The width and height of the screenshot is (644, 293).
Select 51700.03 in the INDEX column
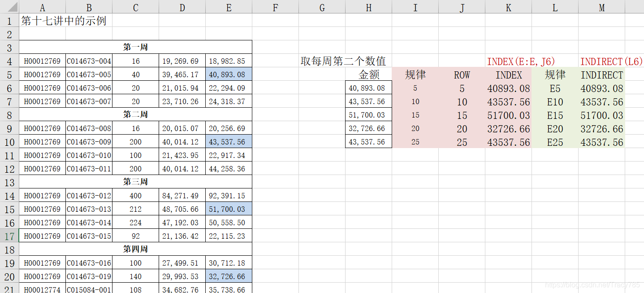[x=508, y=115]
